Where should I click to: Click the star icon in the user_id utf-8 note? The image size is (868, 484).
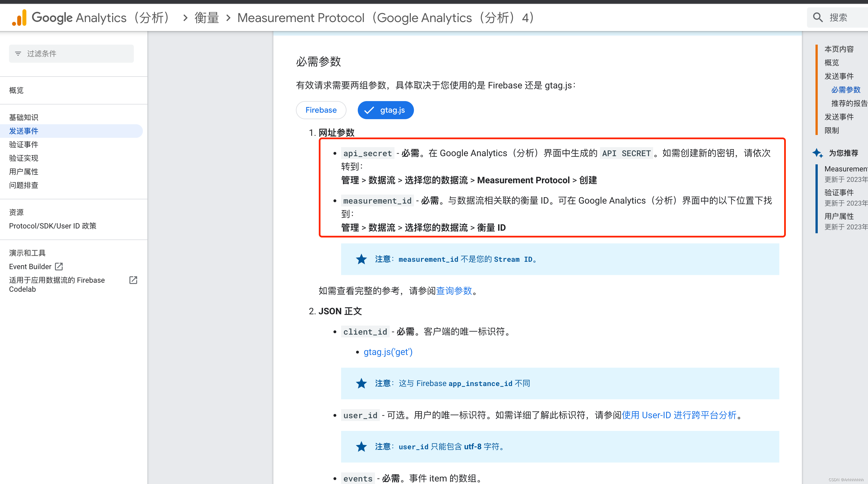click(361, 447)
